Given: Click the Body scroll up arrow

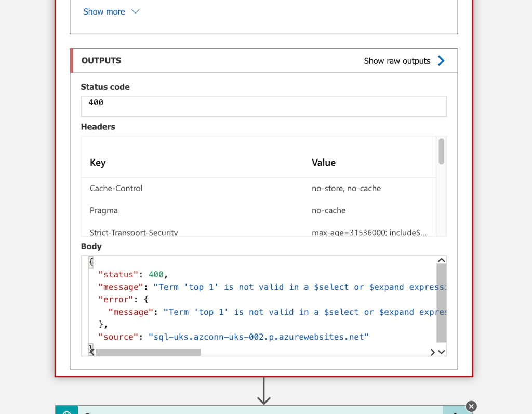Looking at the screenshot, I should pyautogui.click(x=441, y=260).
